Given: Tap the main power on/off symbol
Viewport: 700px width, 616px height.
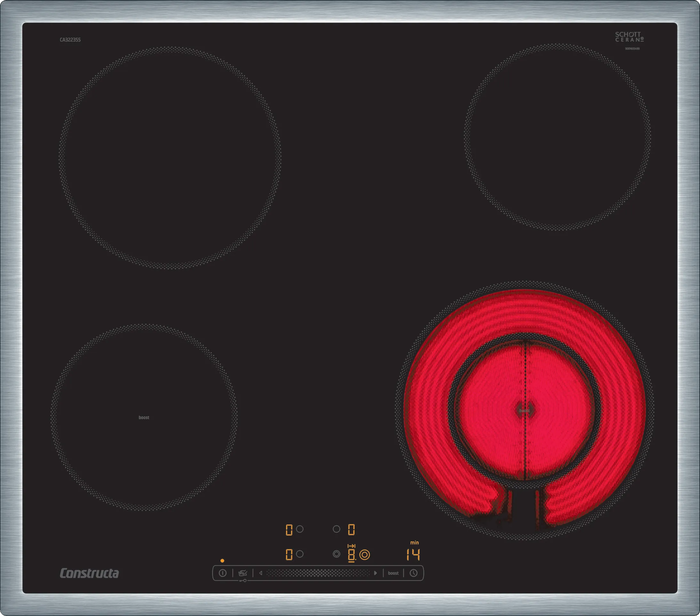Looking at the screenshot, I should (223, 573).
